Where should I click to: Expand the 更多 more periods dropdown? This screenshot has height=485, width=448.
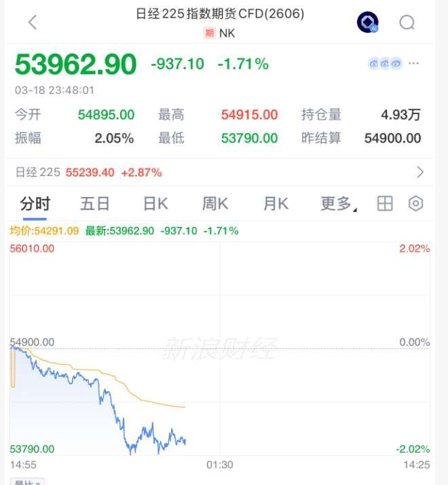338,203
